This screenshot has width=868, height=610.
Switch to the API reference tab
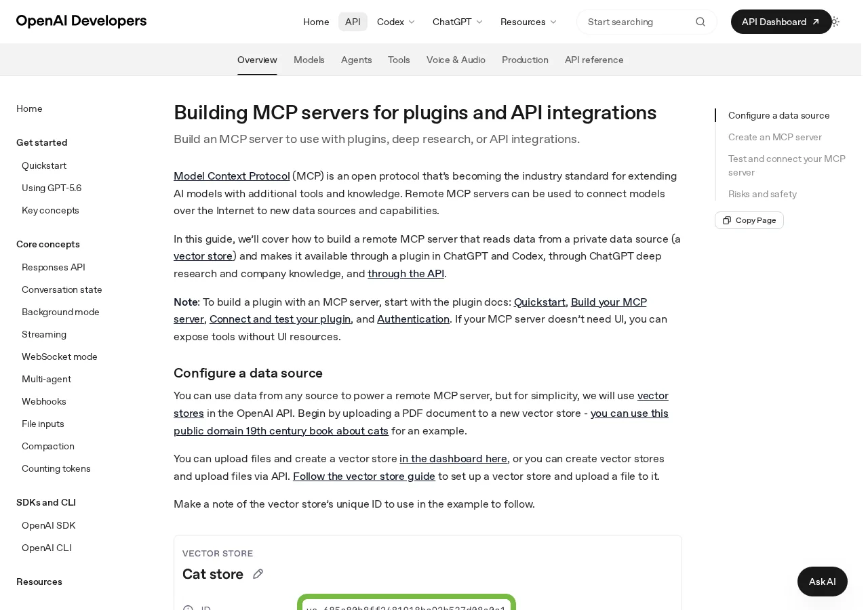click(594, 60)
